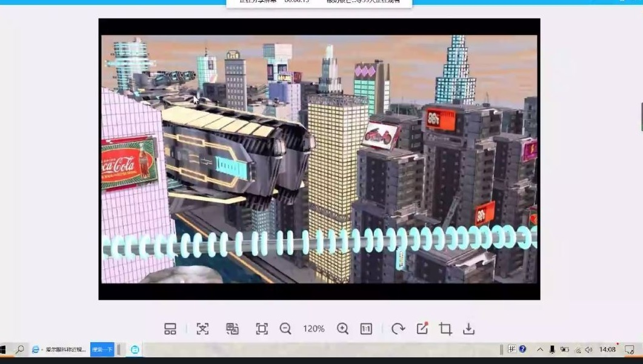Zoom in with the plus magnifier

[342, 329]
